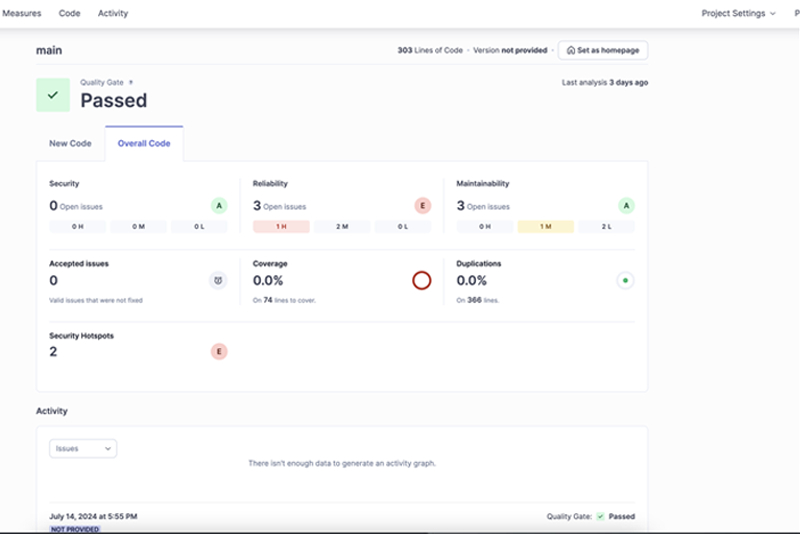
Task: Select the Overall Code tab
Action: pos(144,144)
